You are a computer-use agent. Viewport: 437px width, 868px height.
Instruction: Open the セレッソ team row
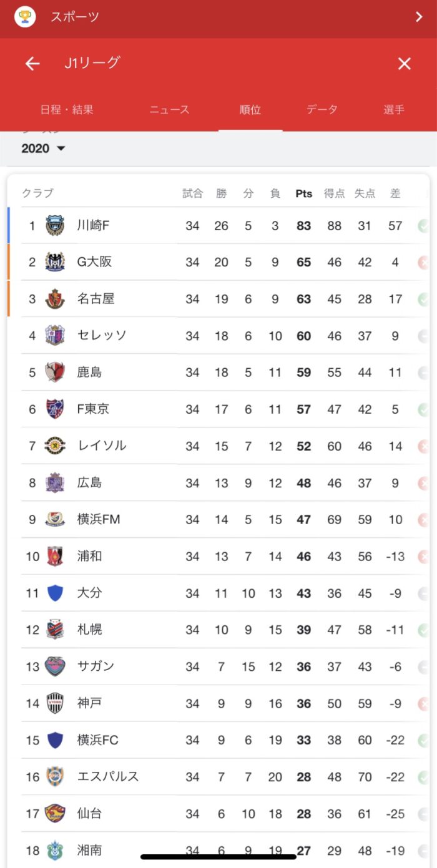coord(219,336)
